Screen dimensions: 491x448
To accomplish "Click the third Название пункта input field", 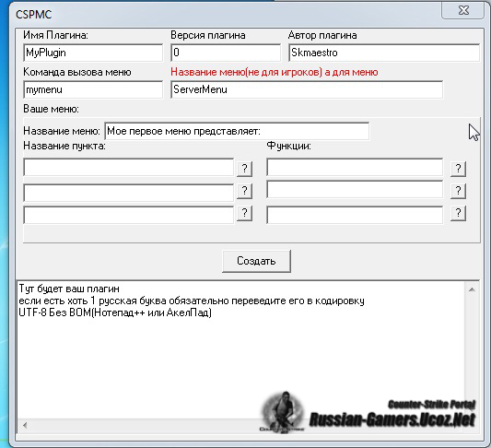I will [128, 215].
